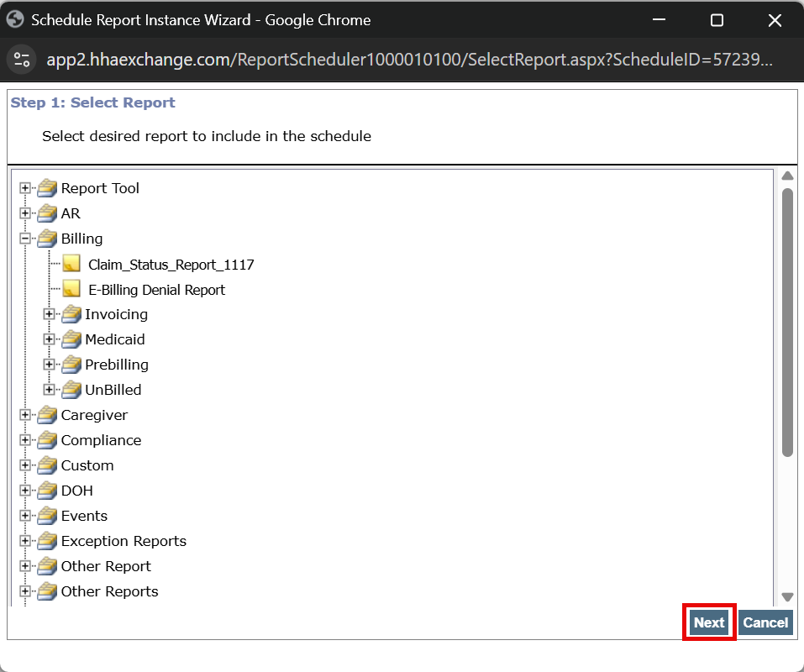Expand the AR folder node

tap(25, 213)
